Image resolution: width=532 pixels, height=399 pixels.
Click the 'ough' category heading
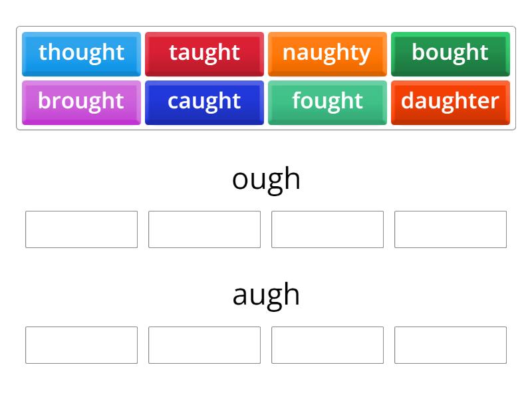[x=266, y=177]
